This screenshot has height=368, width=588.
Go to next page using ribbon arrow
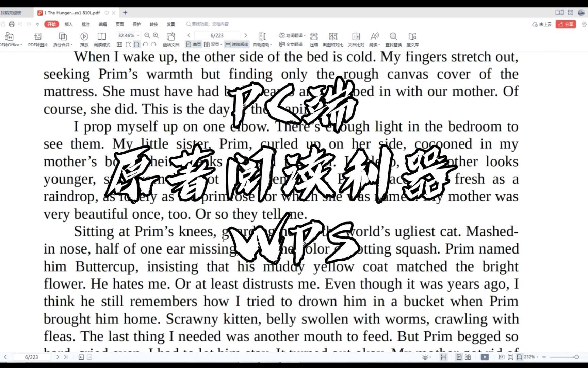pos(246,35)
